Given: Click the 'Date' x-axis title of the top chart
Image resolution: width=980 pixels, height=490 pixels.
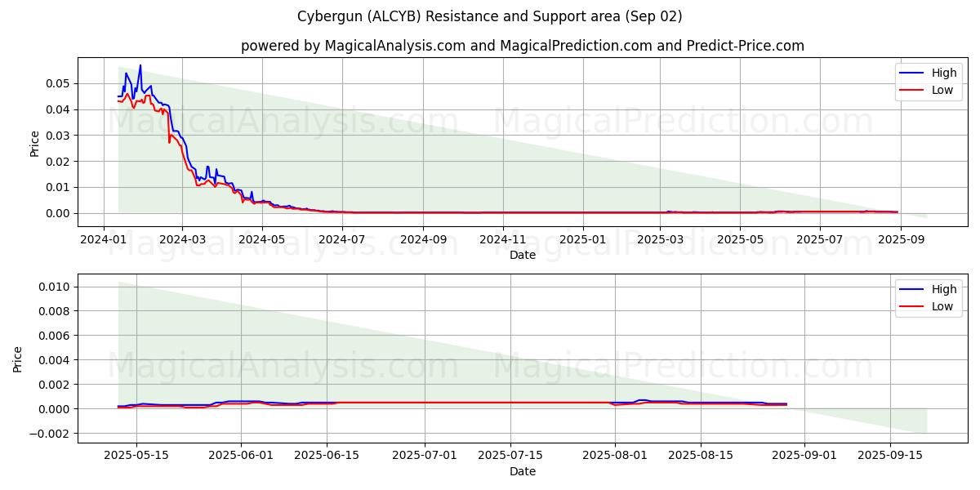Looking at the screenshot, I should [x=523, y=255].
